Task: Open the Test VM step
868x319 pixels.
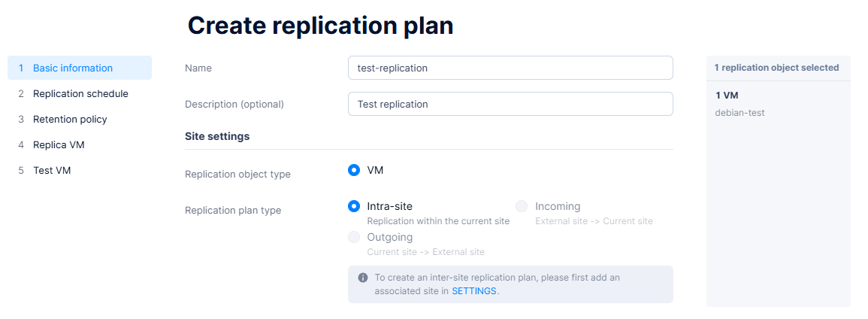Action: (x=52, y=171)
